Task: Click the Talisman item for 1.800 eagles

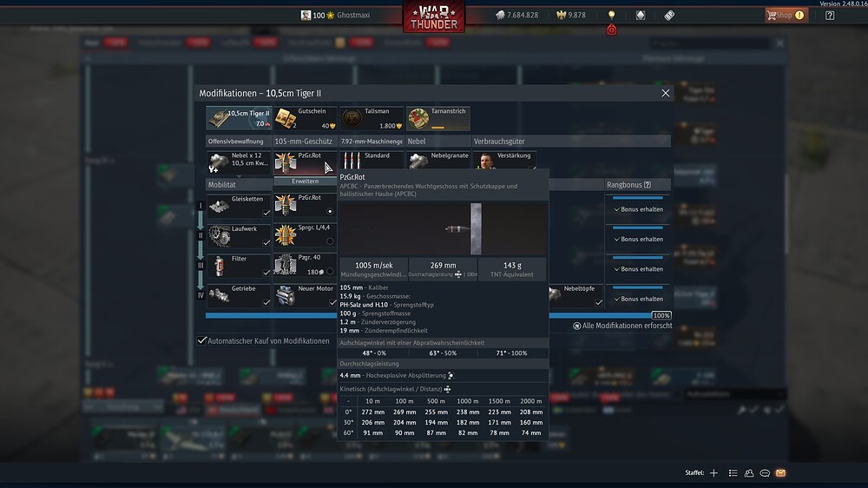Action: pos(372,118)
